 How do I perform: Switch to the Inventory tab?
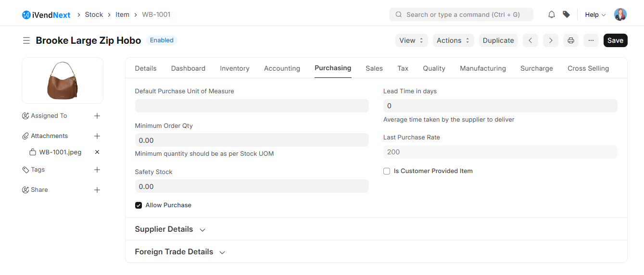click(x=234, y=68)
